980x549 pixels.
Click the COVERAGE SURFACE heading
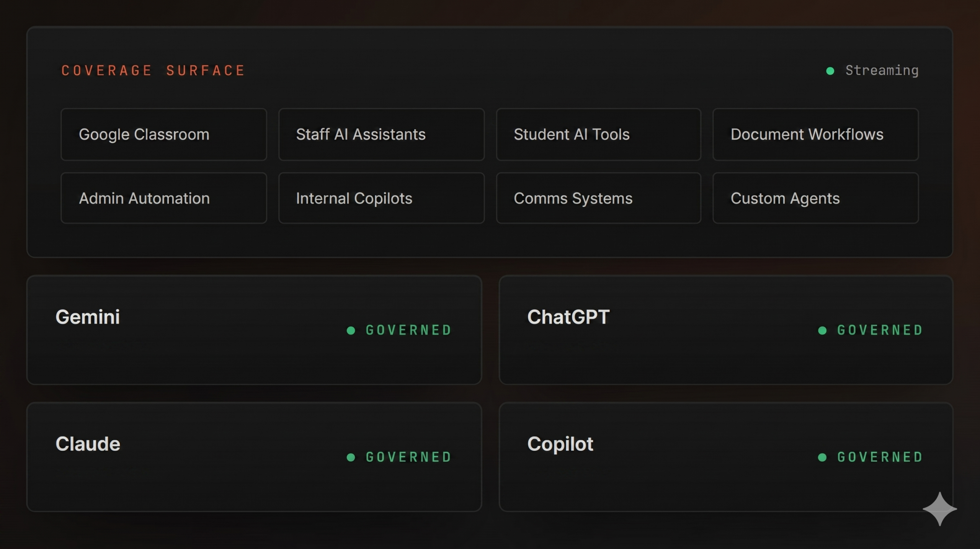(x=153, y=70)
